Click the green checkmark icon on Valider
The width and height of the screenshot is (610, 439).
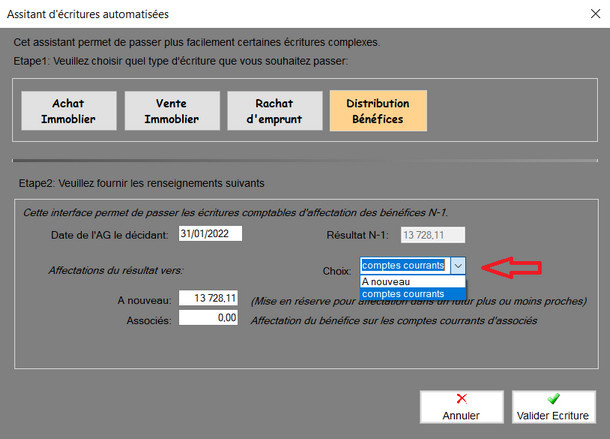[x=553, y=398]
